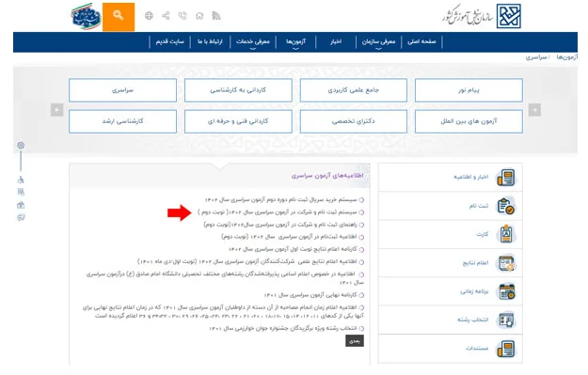This screenshot has width=588, height=375.
Task: Open انتخاب رشته ویژه برگزیدگان جشنواره link
Action: coord(283,328)
